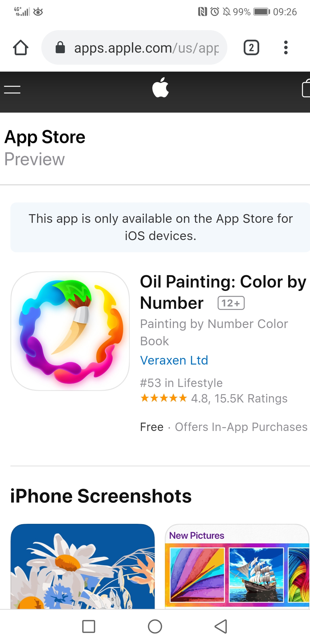Image resolution: width=310 pixels, height=644 pixels.
Task: Open the New Pictures screenshot thumbnail
Action: 238,566
